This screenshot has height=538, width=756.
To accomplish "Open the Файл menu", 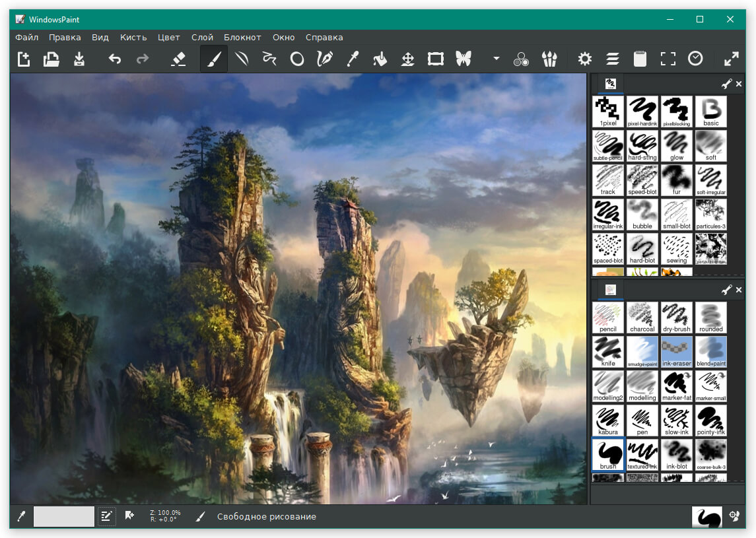I will tap(27, 37).
